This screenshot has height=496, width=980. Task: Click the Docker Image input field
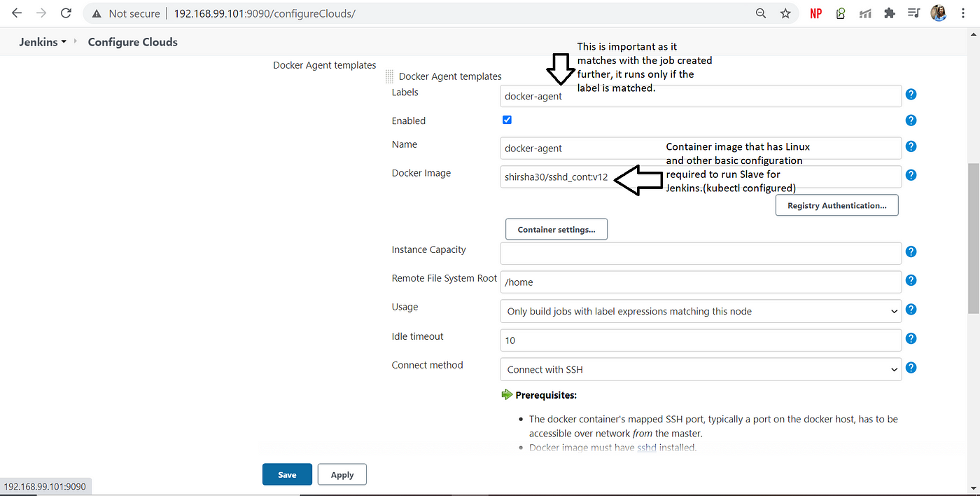point(701,177)
